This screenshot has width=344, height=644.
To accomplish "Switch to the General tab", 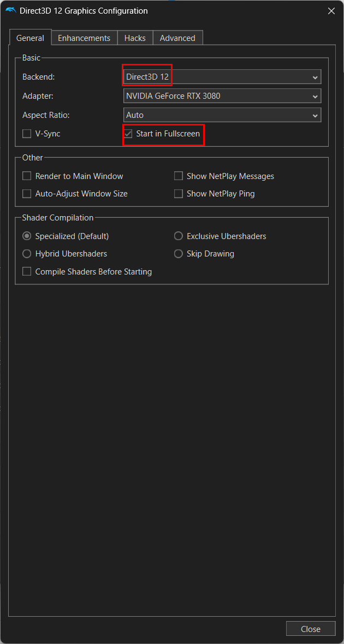I will pyautogui.click(x=31, y=38).
